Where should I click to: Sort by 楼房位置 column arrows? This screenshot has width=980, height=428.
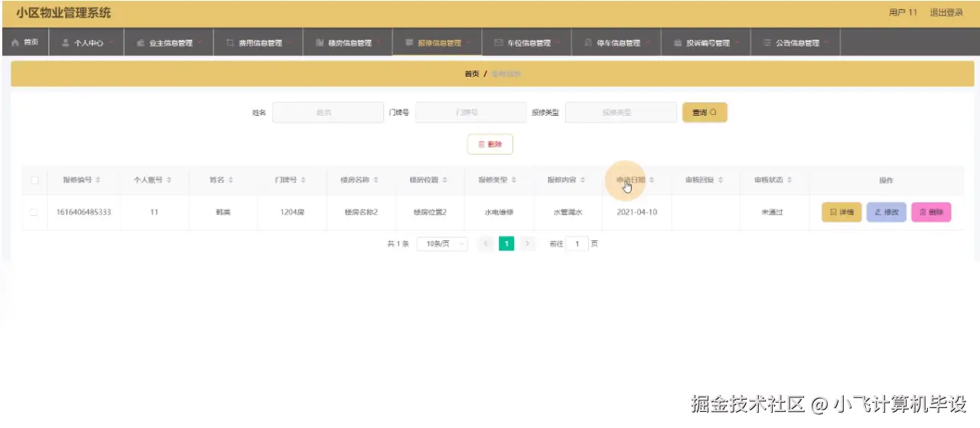pos(444,181)
